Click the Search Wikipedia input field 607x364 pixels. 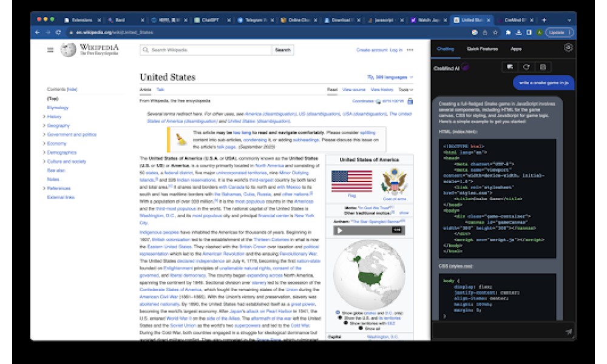point(206,50)
